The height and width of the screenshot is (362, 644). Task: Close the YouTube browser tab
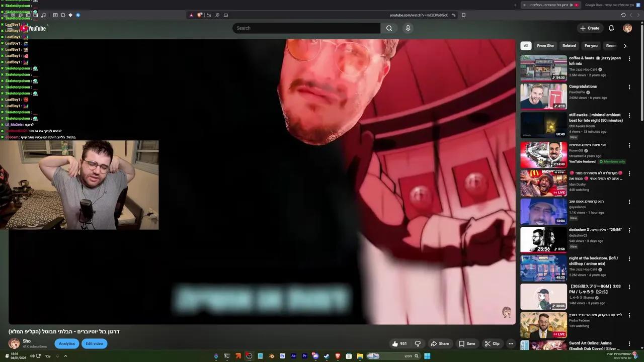[x=524, y=5]
